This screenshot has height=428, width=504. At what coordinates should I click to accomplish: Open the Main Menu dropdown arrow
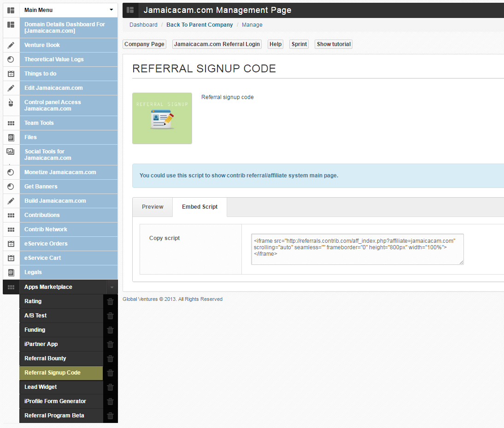111,10
